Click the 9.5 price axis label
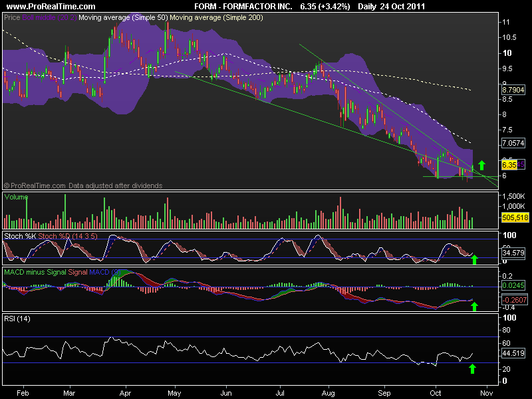The image size is (532, 399). click(x=507, y=68)
